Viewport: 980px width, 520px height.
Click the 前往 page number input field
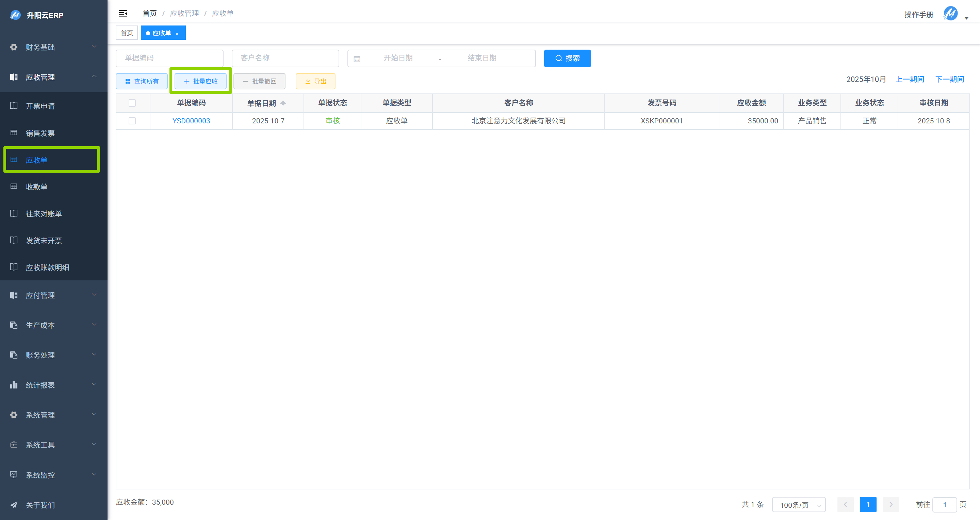(x=945, y=504)
